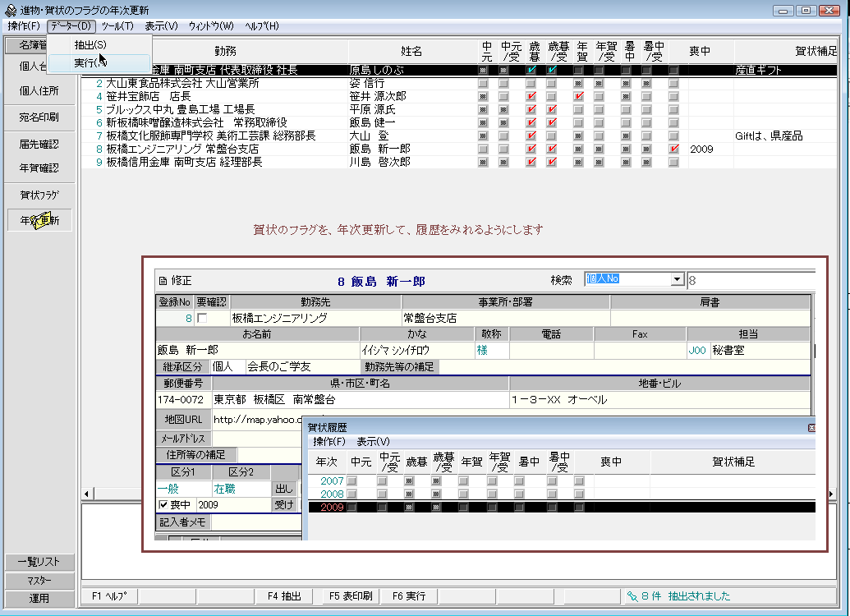This screenshot has width=850, height=616.
Task: Open 操作(F) menu in 賀状履歴 window
Action: tap(329, 441)
